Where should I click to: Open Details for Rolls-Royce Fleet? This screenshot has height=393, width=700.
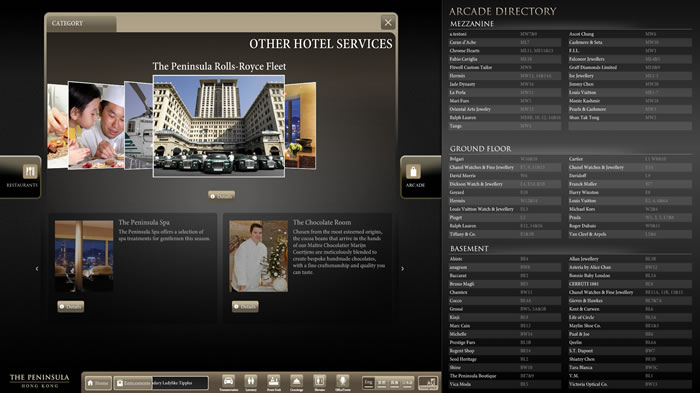coord(221,196)
